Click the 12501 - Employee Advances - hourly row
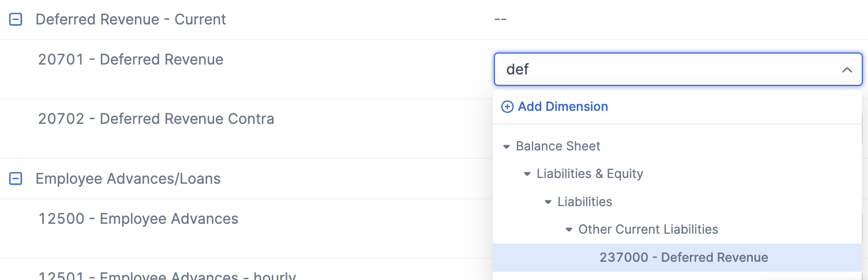This screenshot has width=868, height=280. click(x=246, y=270)
